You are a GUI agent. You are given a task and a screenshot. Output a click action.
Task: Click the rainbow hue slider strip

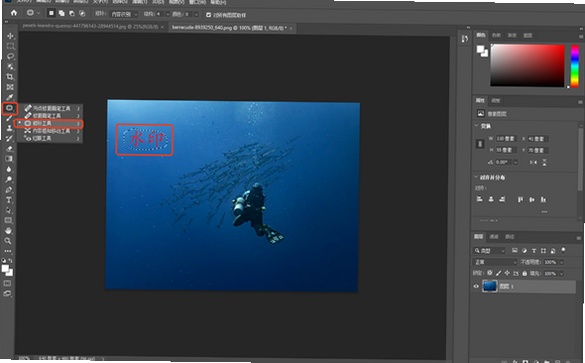[575, 66]
